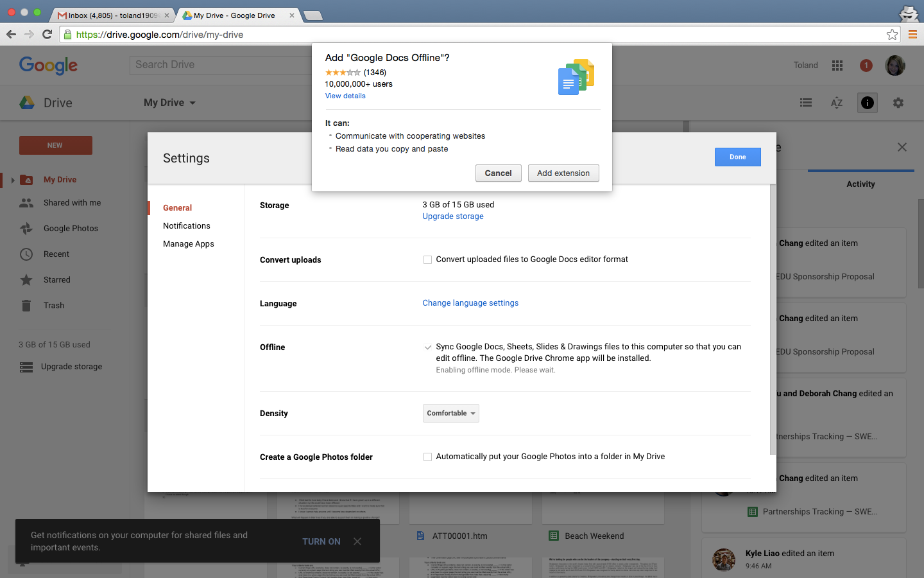Reload the page with refresh icon
The height and width of the screenshot is (578, 924).
[47, 35]
